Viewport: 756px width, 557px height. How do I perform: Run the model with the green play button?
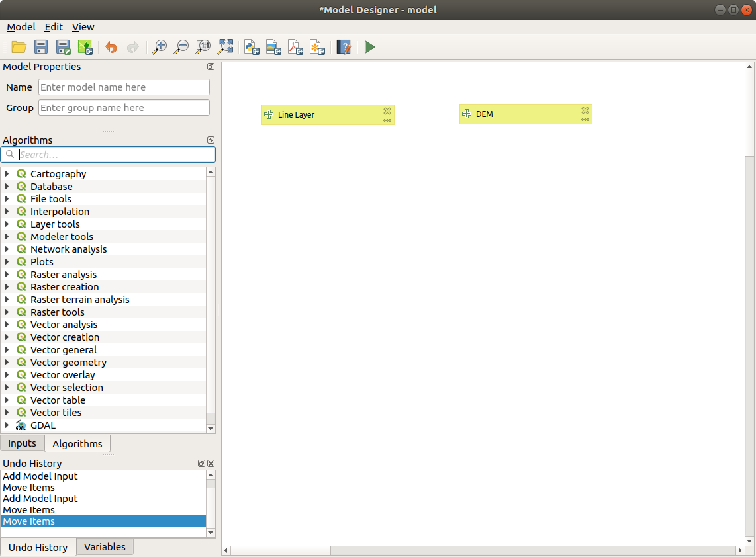pyautogui.click(x=369, y=47)
